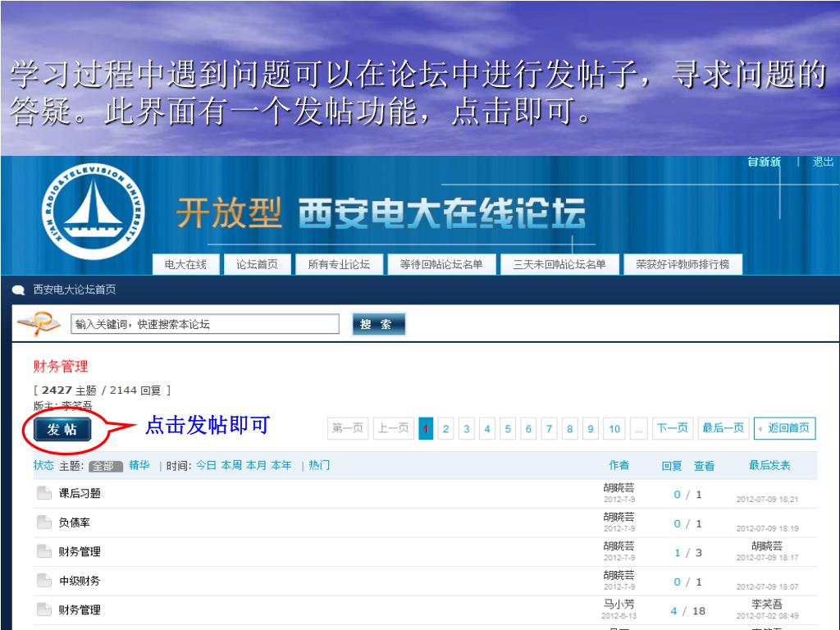Click the 回复 column header
This screenshot has width=840, height=630.
tap(672, 466)
